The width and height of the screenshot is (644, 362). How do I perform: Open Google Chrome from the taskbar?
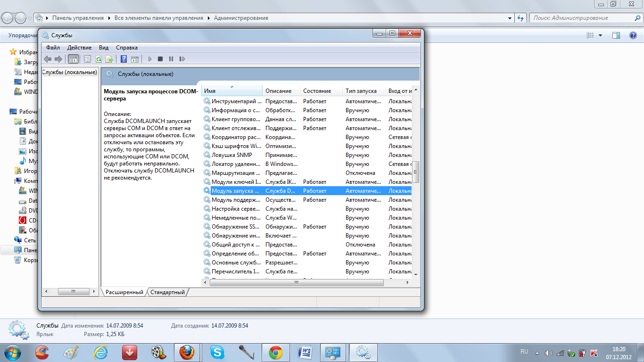[x=276, y=352]
